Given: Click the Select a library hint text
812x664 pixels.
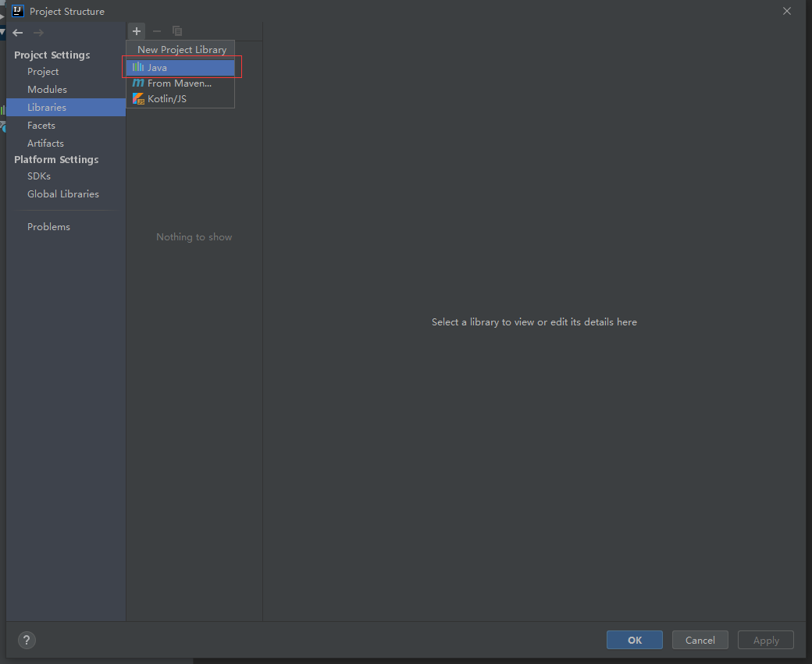Looking at the screenshot, I should [534, 322].
